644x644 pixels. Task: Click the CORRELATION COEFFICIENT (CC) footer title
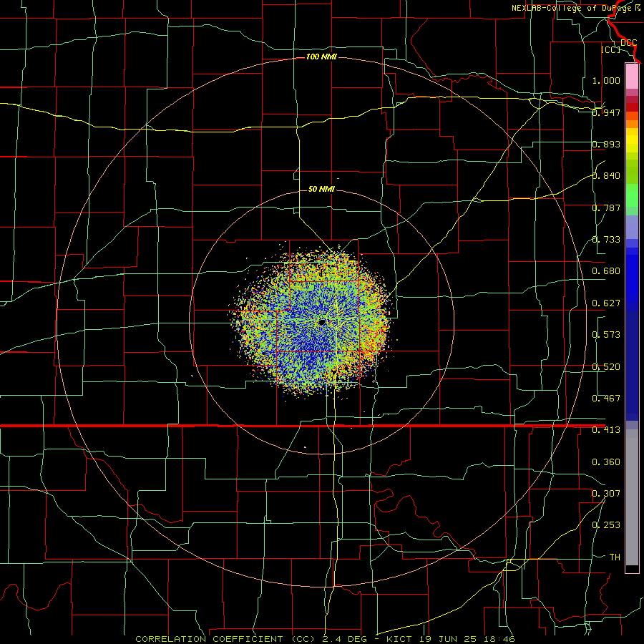tap(225, 639)
